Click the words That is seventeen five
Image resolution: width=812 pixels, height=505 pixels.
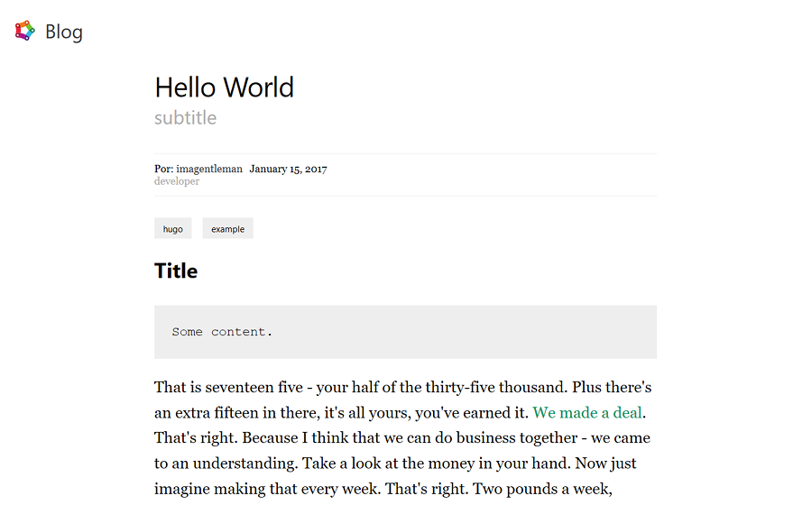click(228, 388)
